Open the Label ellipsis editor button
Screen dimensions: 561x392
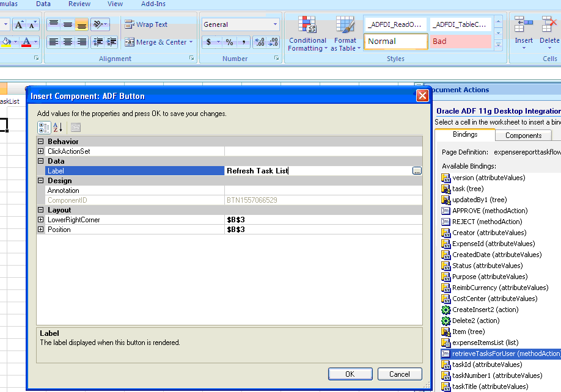[x=417, y=171]
